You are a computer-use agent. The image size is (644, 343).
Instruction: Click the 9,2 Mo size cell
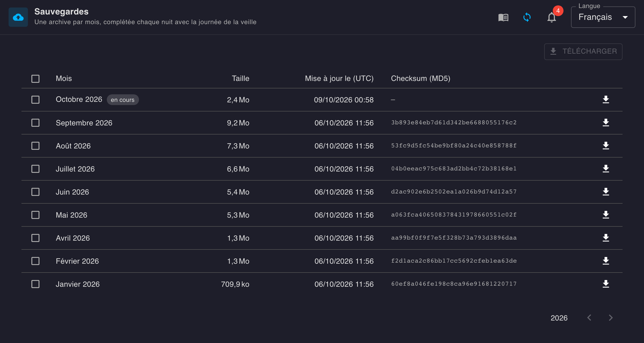pyautogui.click(x=238, y=123)
